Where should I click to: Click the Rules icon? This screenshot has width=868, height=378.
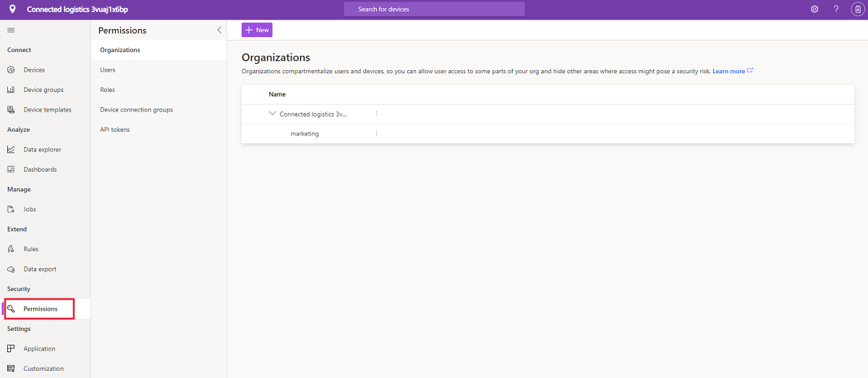click(11, 249)
